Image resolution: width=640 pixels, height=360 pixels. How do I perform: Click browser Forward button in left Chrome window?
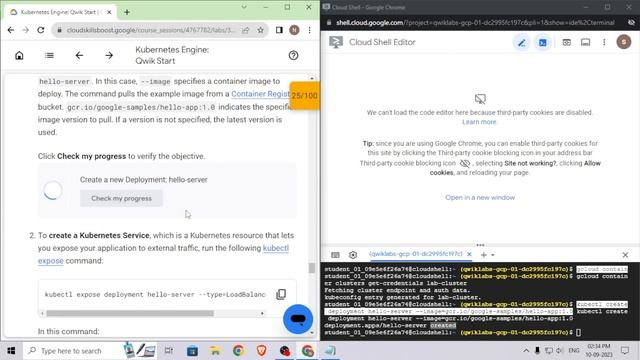[25, 30]
